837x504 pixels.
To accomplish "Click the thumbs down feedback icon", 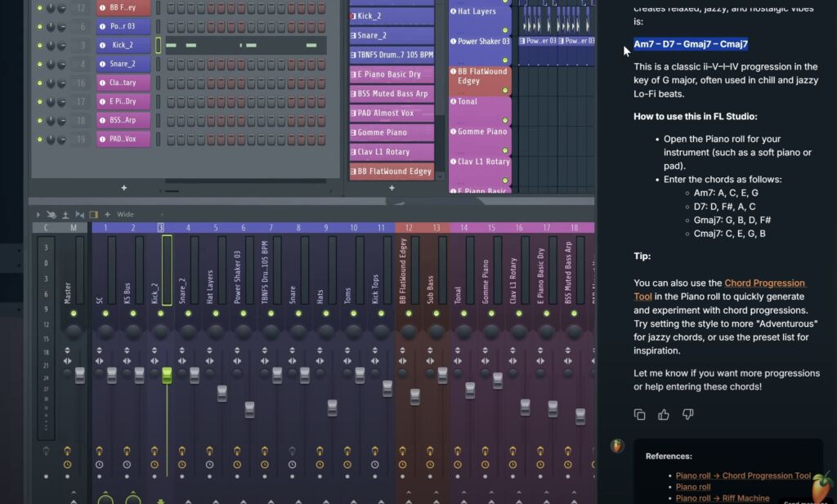I will tap(687, 415).
